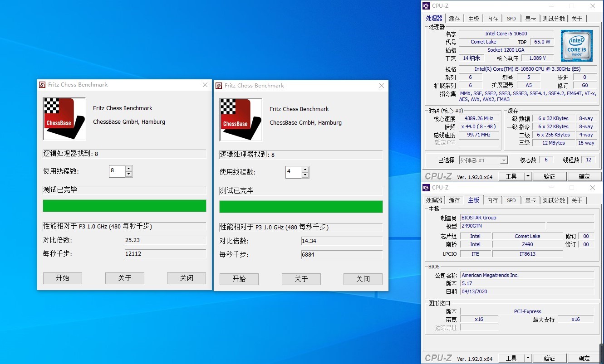The image size is (604, 364).
Task: Open the 内存 tab in upper CPU-Z
Action: pyautogui.click(x=492, y=19)
